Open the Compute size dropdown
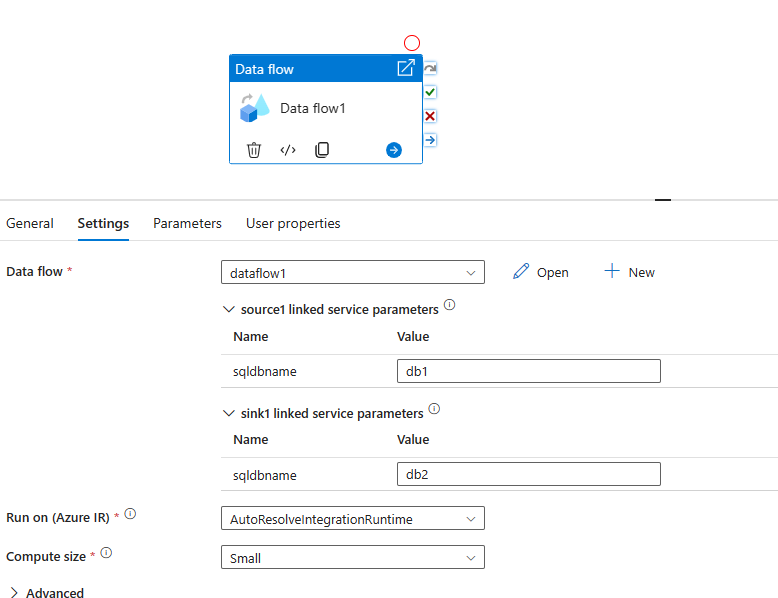This screenshot has width=778, height=598. (x=352, y=558)
